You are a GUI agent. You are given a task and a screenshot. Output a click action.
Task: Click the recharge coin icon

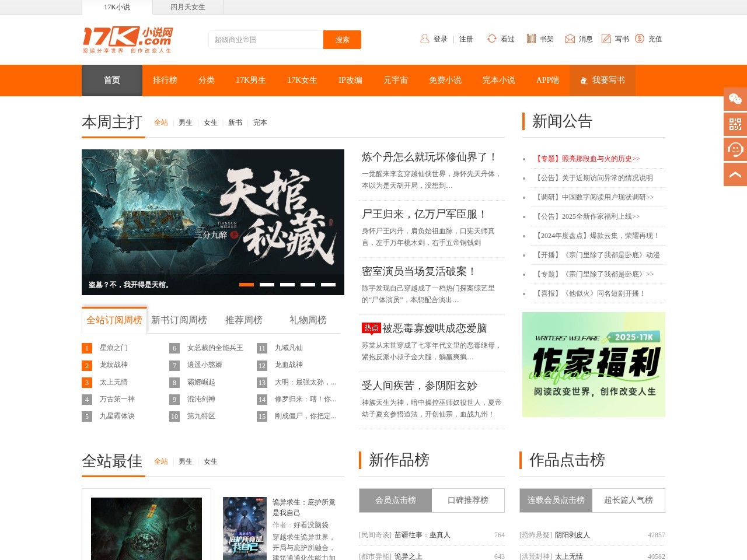coord(640,39)
